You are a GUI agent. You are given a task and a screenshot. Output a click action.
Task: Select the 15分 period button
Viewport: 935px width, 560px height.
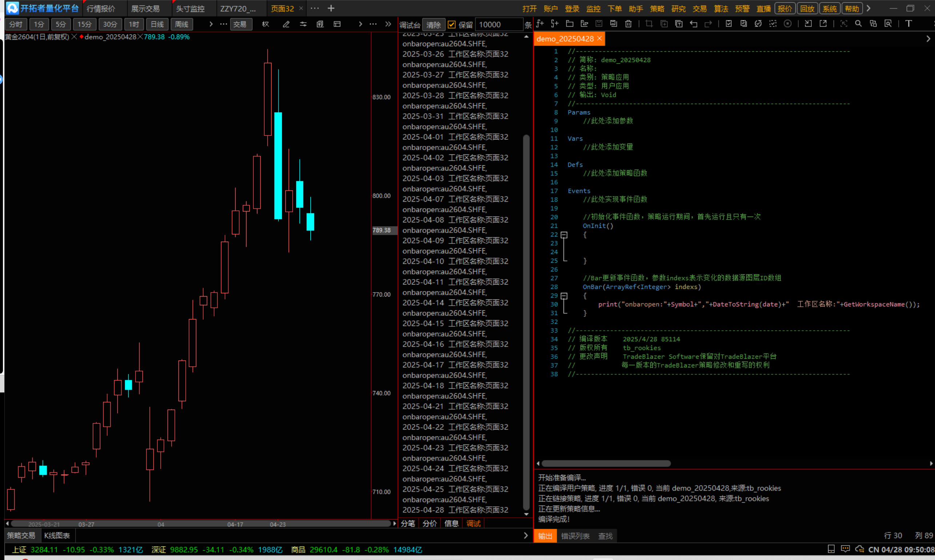point(85,24)
